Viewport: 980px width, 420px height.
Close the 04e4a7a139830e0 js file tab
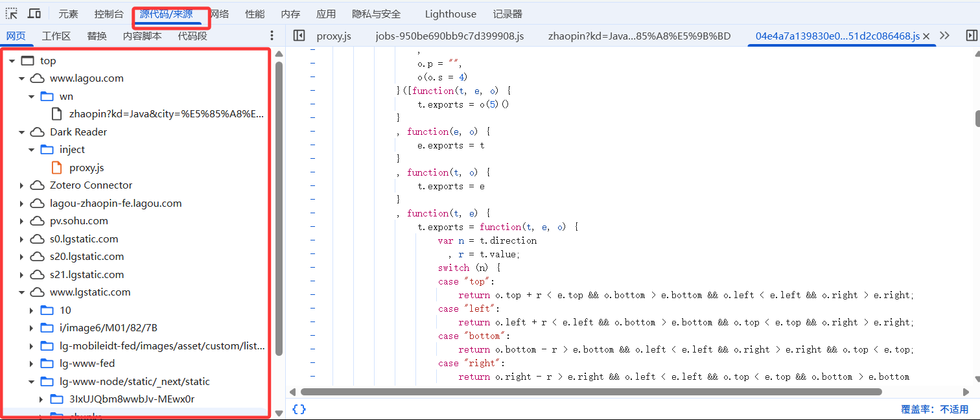[x=926, y=36]
